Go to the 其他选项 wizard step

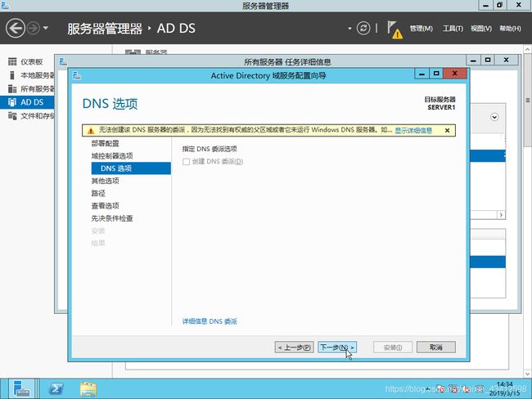pyautogui.click(x=106, y=181)
